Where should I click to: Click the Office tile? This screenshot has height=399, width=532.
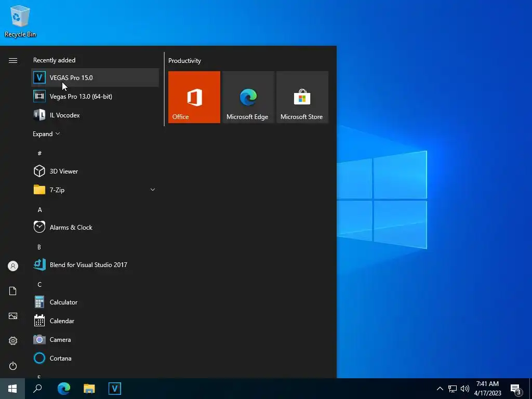pyautogui.click(x=194, y=97)
